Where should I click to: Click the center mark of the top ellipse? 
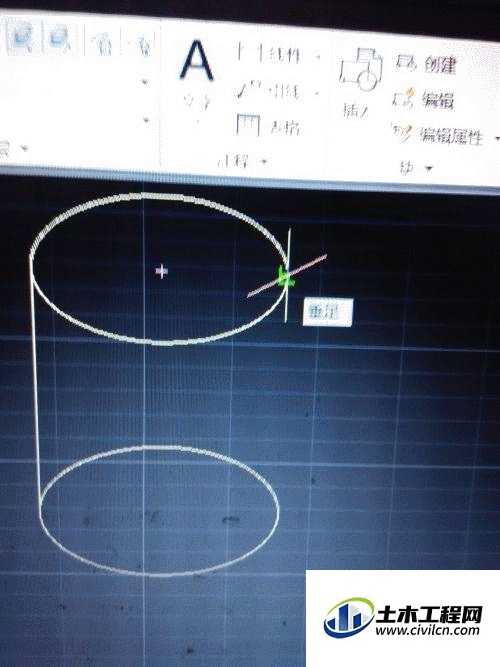[161, 271]
